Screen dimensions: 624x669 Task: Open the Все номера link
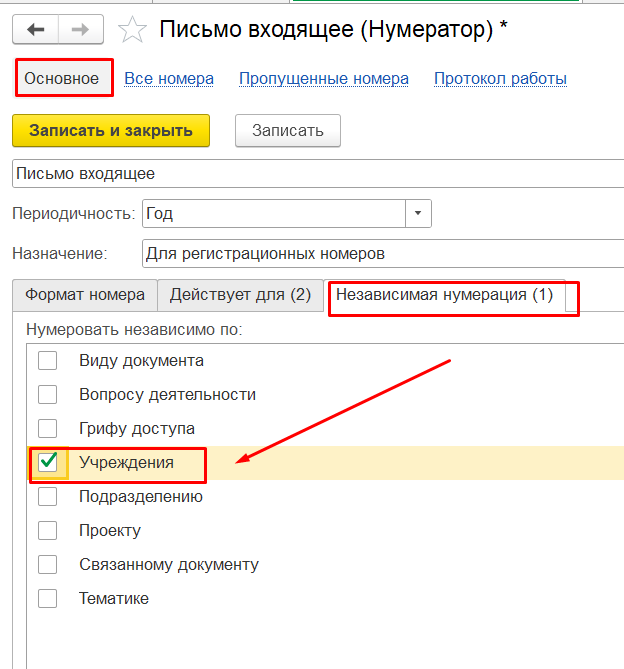click(169, 79)
